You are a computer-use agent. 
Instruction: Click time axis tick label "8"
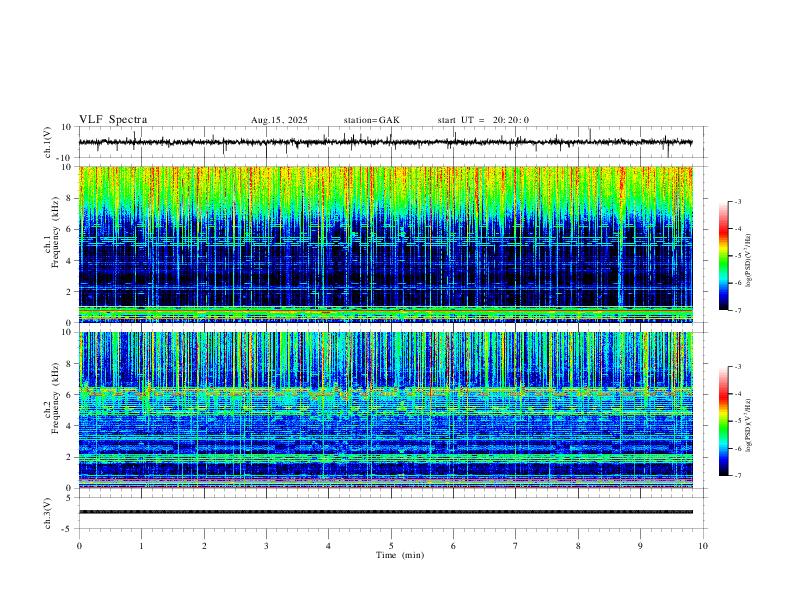[x=578, y=546]
